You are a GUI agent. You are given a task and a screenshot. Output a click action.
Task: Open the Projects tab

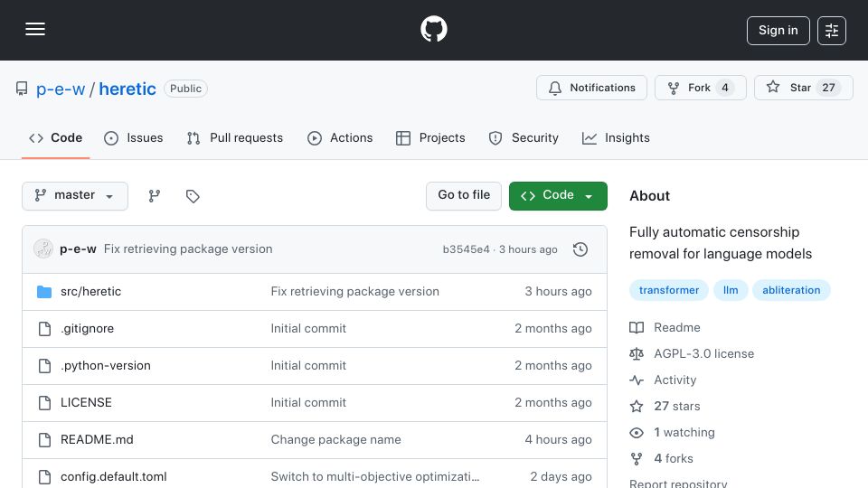pyautogui.click(x=430, y=137)
